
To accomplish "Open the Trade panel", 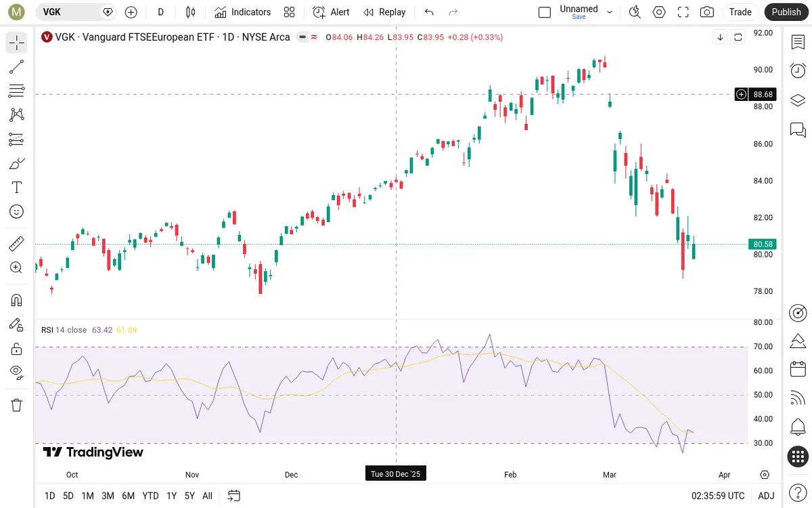I will (x=740, y=12).
